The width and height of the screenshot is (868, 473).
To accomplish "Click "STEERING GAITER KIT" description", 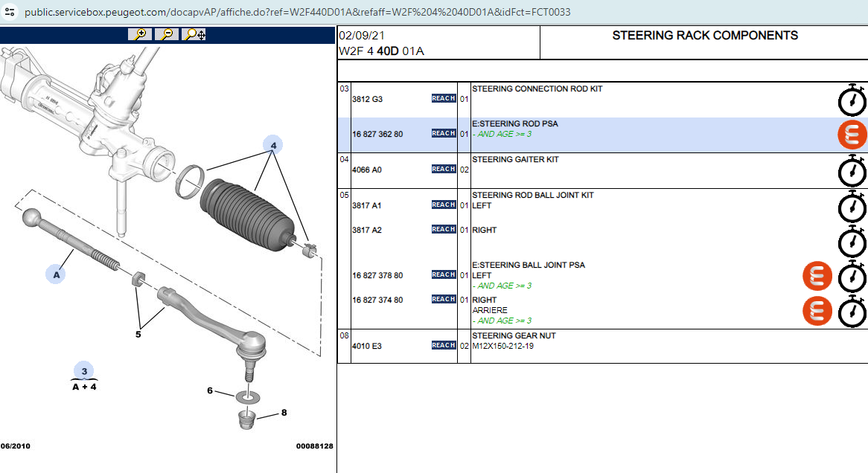I will (x=515, y=159).
